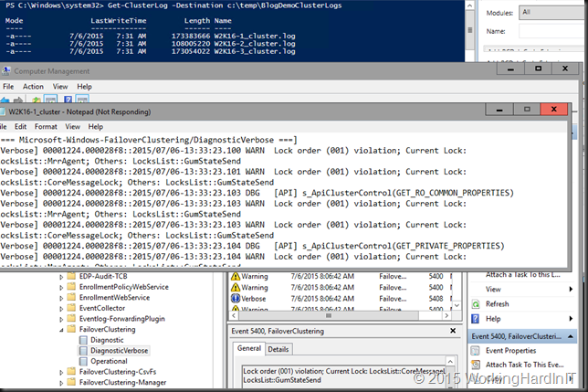
Task: Click the FailoverClustering folder icon
Action: pyautogui.click(x=71, y=329)
